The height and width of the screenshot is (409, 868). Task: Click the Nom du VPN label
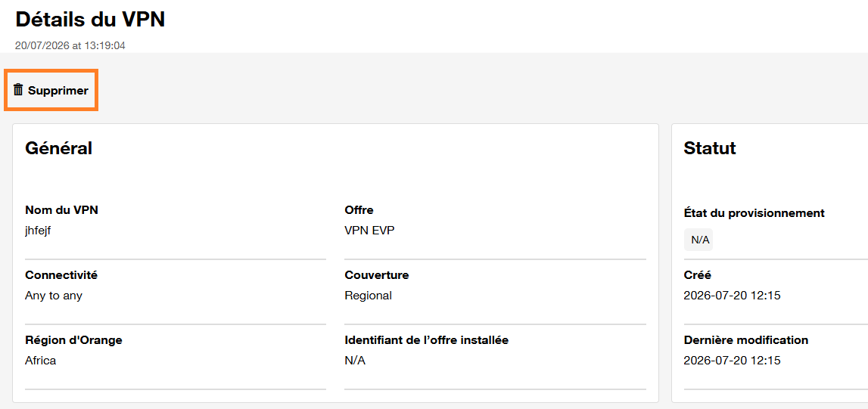[62, 210]
